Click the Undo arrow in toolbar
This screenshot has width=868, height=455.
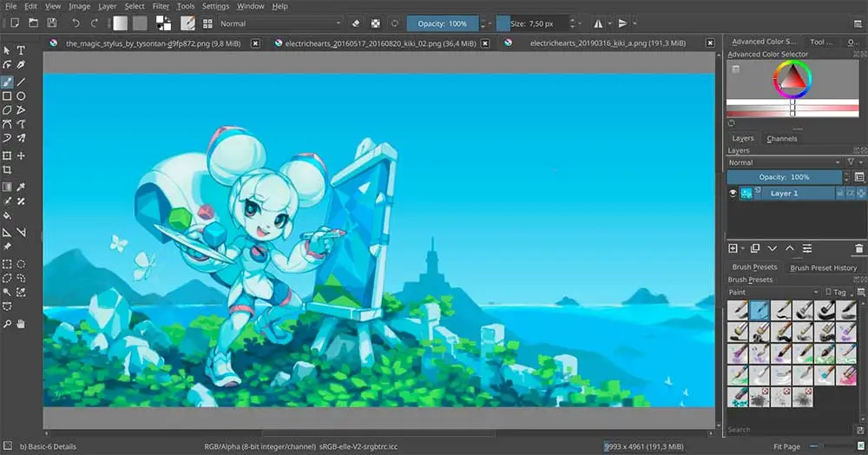[76, 23]
